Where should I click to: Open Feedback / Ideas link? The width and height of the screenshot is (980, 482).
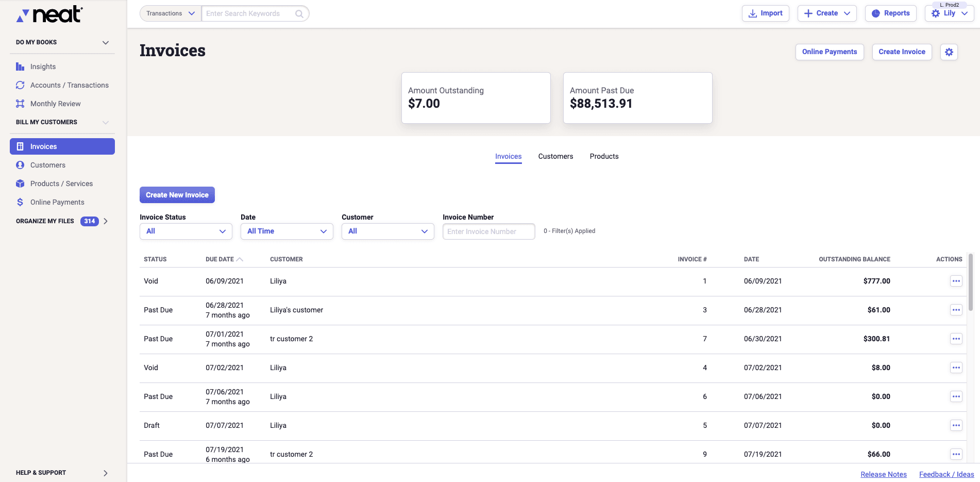click(x=947, y=474)
